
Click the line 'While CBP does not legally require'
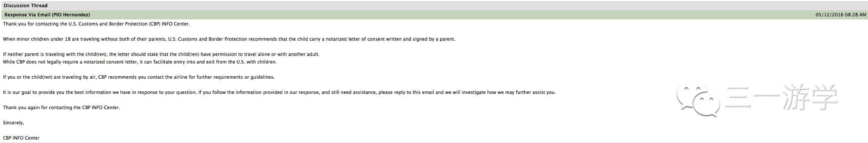[140, 62]
